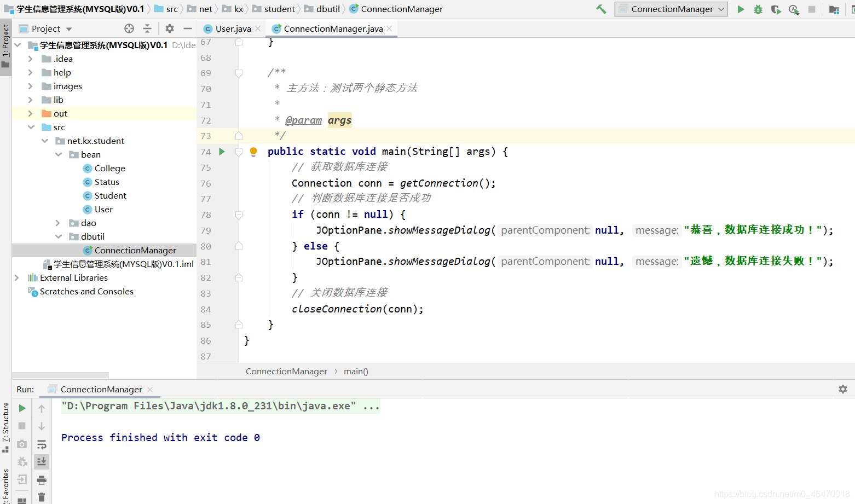
Task: Collapse the src folder
Action: [x=31, y=127]
